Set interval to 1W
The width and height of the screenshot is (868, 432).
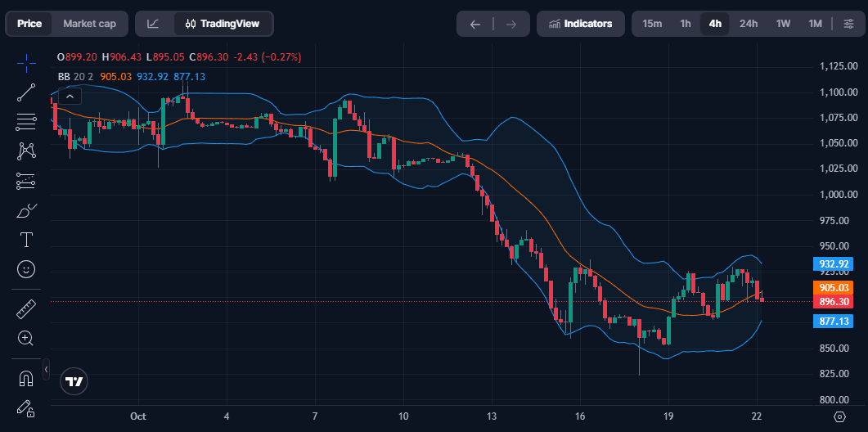point(783,24)
